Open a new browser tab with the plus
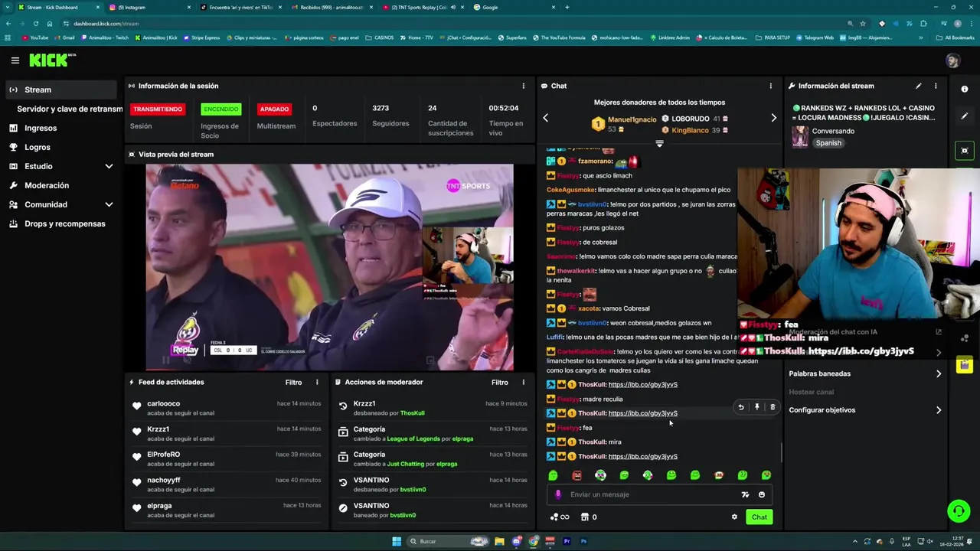Viewport: 980px width, 551px height. pos(567,7)
